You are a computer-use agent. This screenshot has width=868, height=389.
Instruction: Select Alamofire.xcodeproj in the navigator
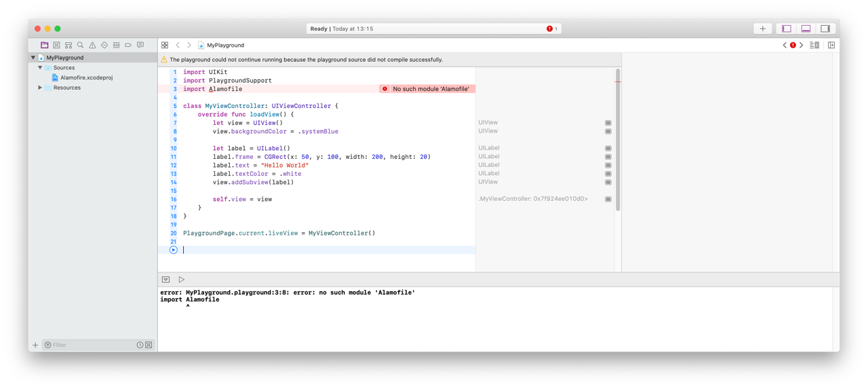coord(86,77)
